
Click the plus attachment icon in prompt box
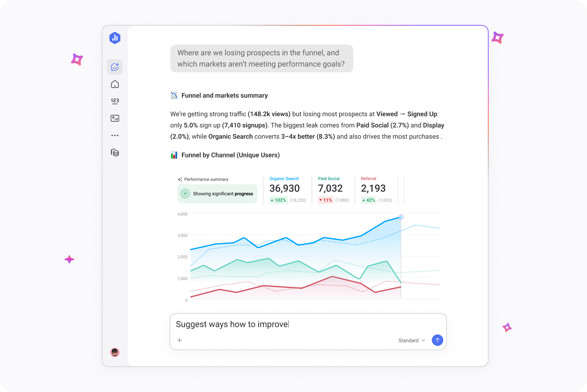(x=179, y=340)
